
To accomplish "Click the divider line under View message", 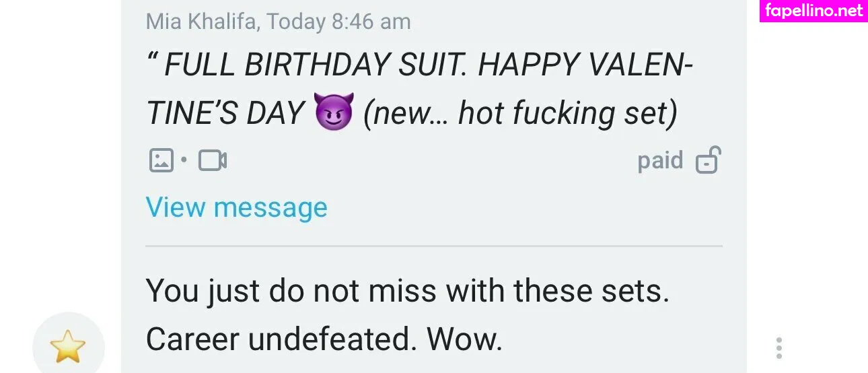I will 434,246.
